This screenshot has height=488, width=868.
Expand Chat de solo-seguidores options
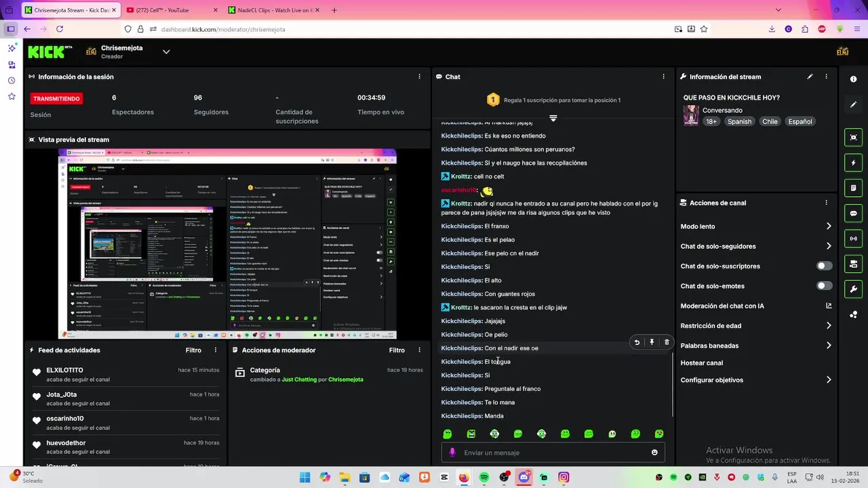[828, 246]
